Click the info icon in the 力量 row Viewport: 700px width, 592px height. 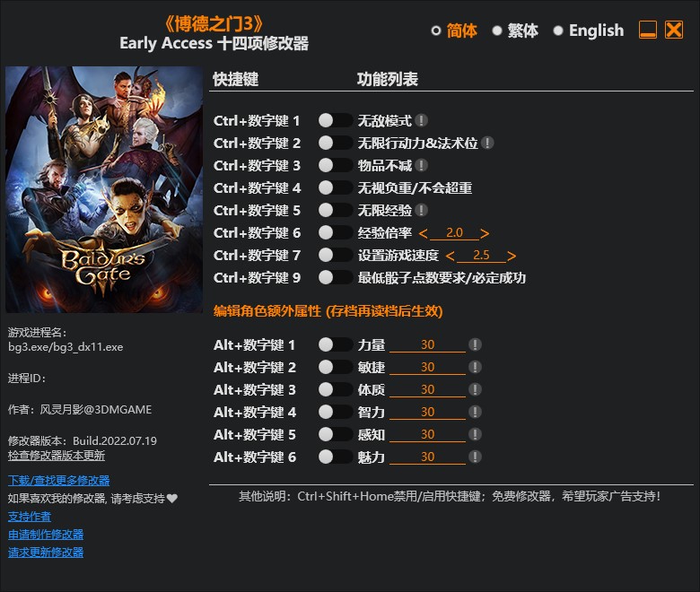(475, 344)
